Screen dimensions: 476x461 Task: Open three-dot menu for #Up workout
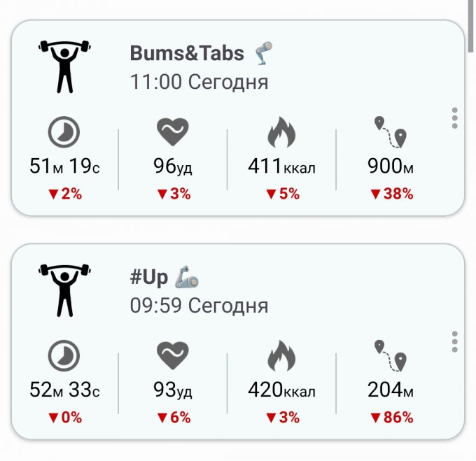coord(455,342)
